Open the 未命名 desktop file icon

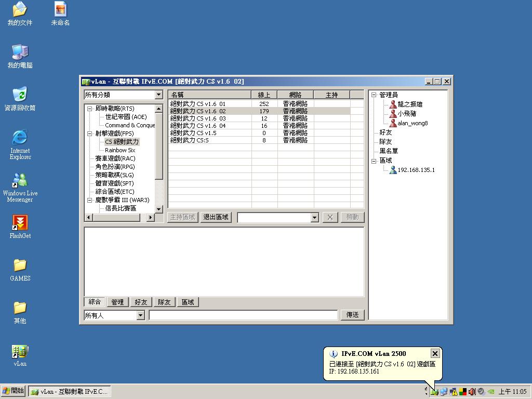60,9
